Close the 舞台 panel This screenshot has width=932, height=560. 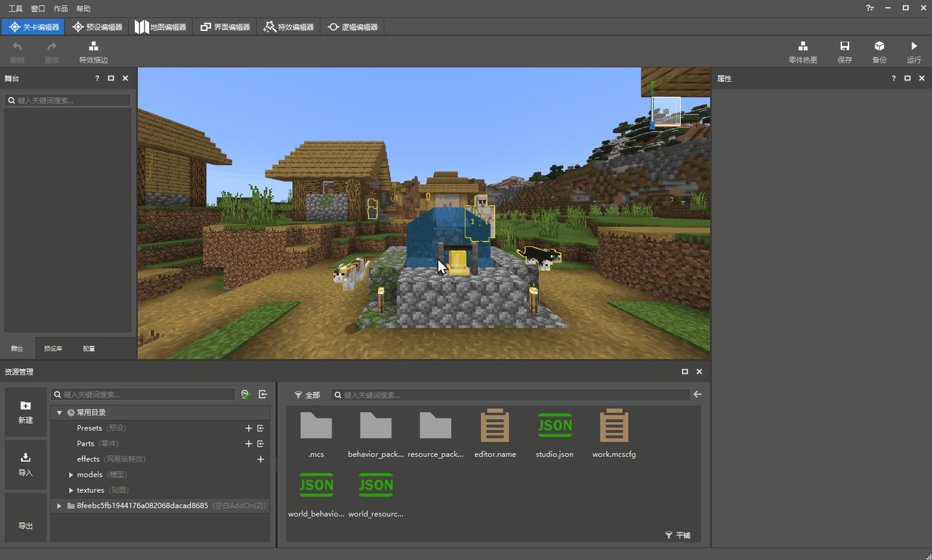[x=125, y=78]
